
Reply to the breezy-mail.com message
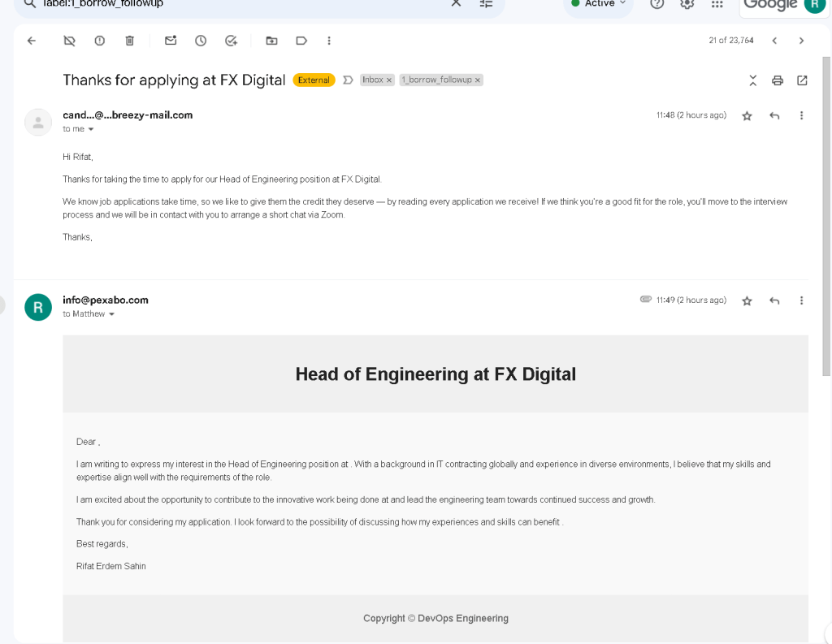pyautogui.click(x=774, y=115)
